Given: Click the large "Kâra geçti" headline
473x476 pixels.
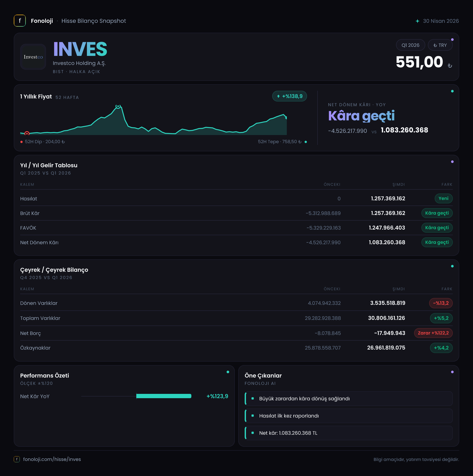Looking at the screenshot, I should [361, 116].
